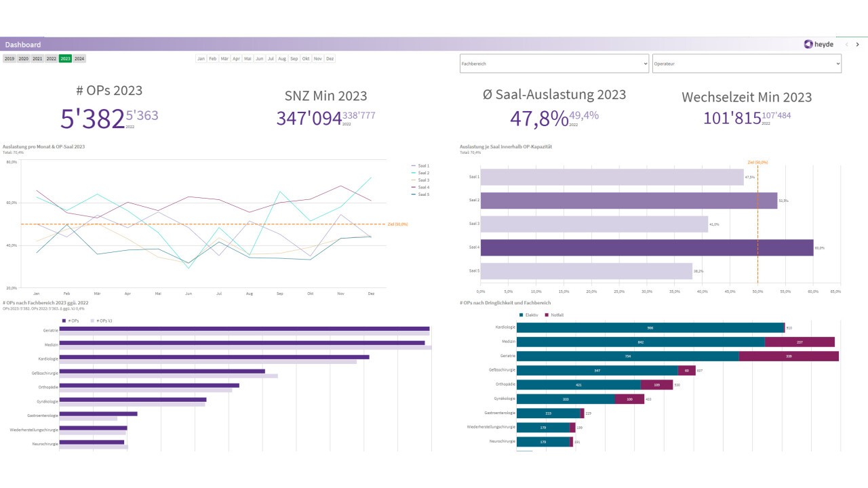Select year 2024 filter

pos(79,59)
